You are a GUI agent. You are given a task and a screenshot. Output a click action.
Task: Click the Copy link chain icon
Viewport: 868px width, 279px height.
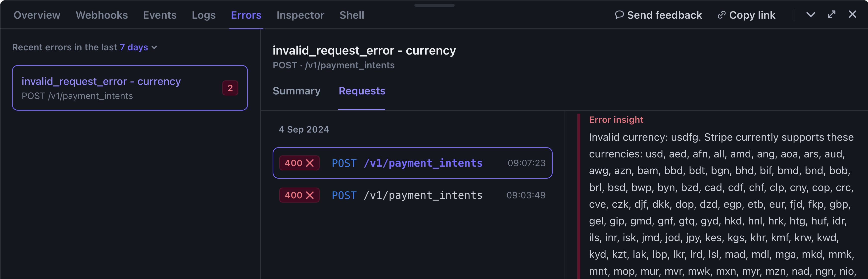721,15
